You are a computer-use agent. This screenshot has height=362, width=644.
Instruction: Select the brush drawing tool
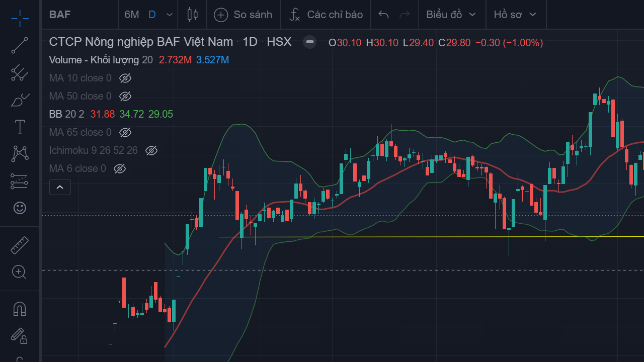(x=20, y=100)
